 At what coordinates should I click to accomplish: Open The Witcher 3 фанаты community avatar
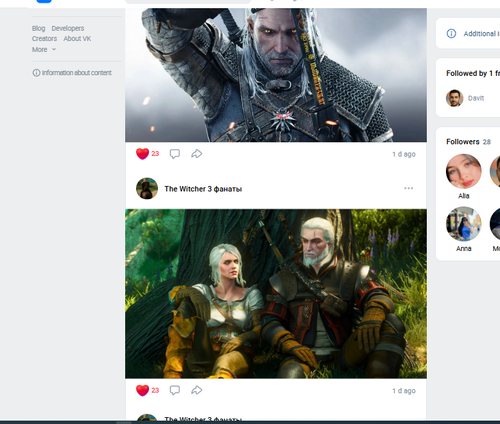pos(147,188)
